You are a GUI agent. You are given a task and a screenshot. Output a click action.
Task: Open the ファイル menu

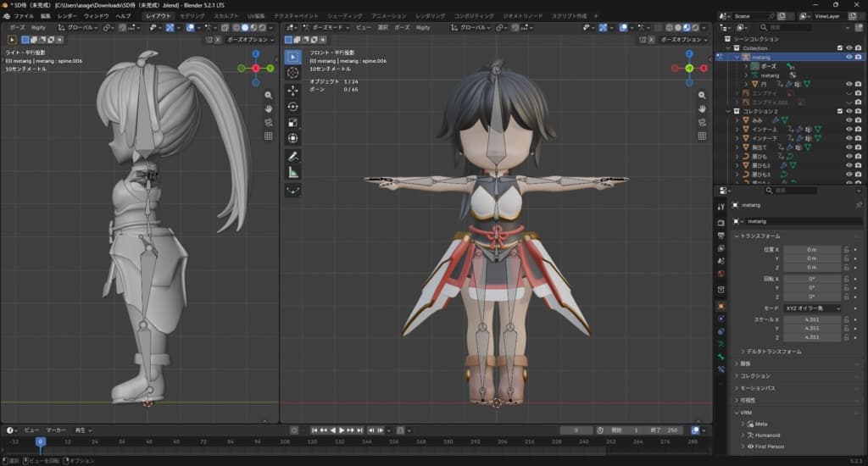coord(24,16)
